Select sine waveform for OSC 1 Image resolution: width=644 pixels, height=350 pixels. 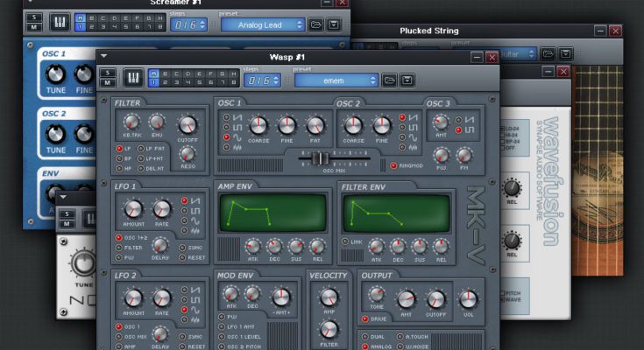click(229, 136)
